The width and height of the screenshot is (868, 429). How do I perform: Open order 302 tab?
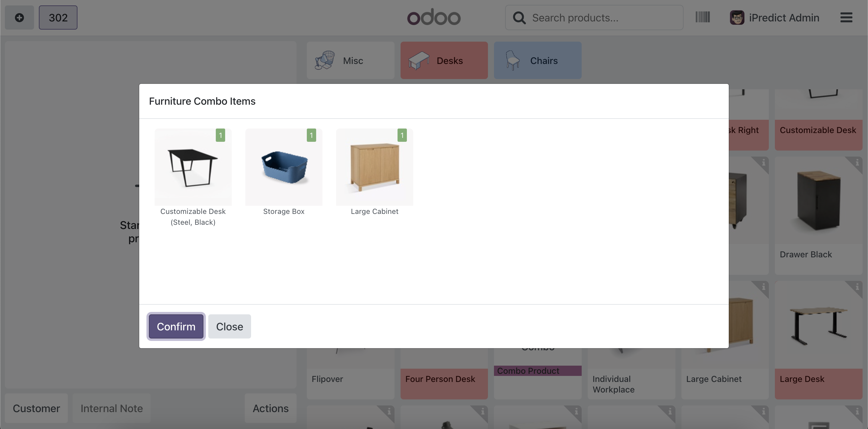click(58, 17)
